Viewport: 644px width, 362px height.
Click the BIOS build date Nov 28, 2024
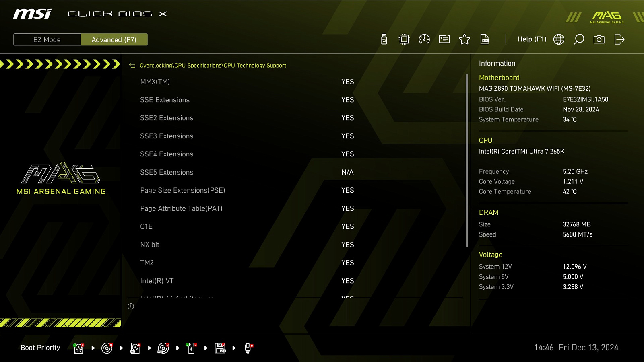pos(581,109)
